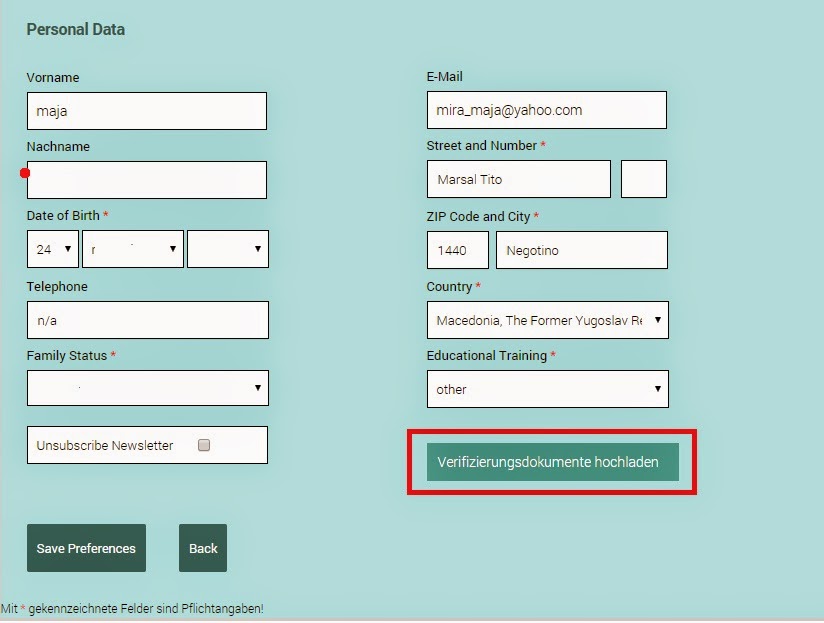Click Verifizierungsdokumente hochladen button
Viewport: 824px width, 623px height.
(x=552, y=462)
